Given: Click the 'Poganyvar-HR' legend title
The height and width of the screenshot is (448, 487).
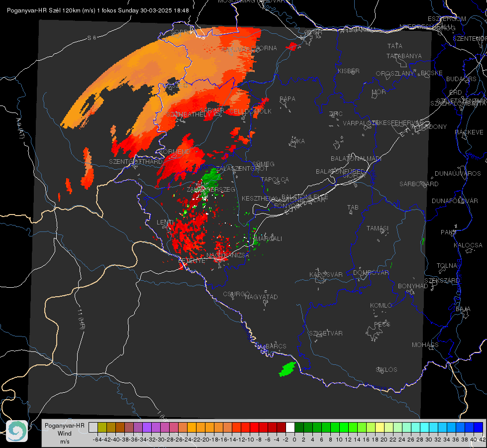Looking at the screenshot, I should [x=65, y=425].
